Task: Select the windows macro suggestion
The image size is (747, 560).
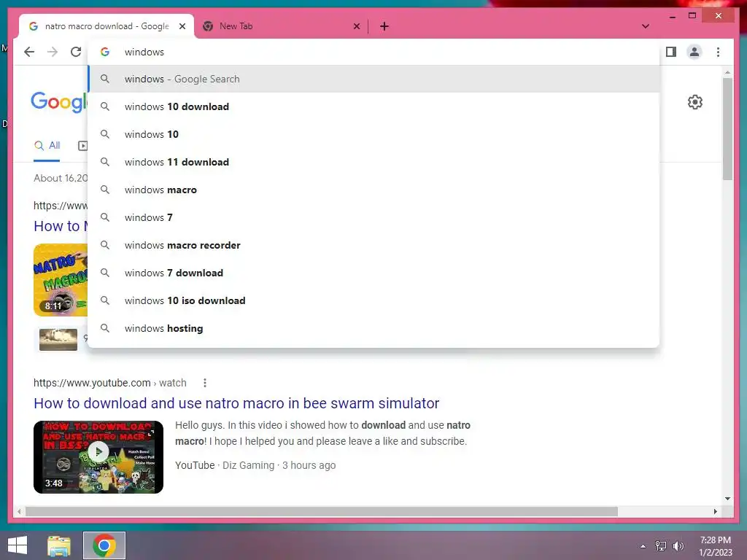Action: pyautogui.click(x=374, y=190)
